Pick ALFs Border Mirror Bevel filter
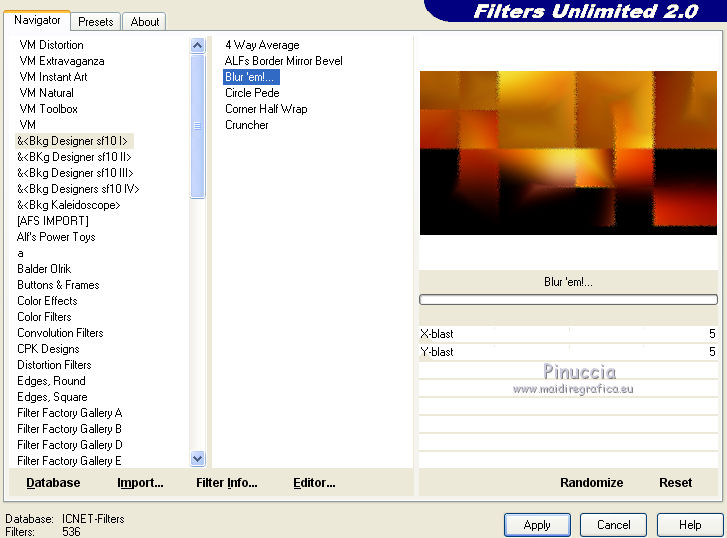This screenshot has height=538, width=727. pyautogui.click(x=283, y=61)
